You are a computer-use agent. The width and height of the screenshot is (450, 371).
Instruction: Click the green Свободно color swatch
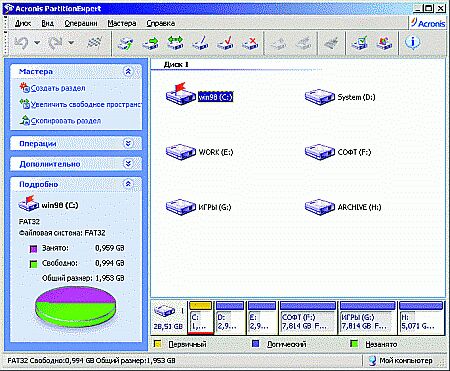pos(33,264)
